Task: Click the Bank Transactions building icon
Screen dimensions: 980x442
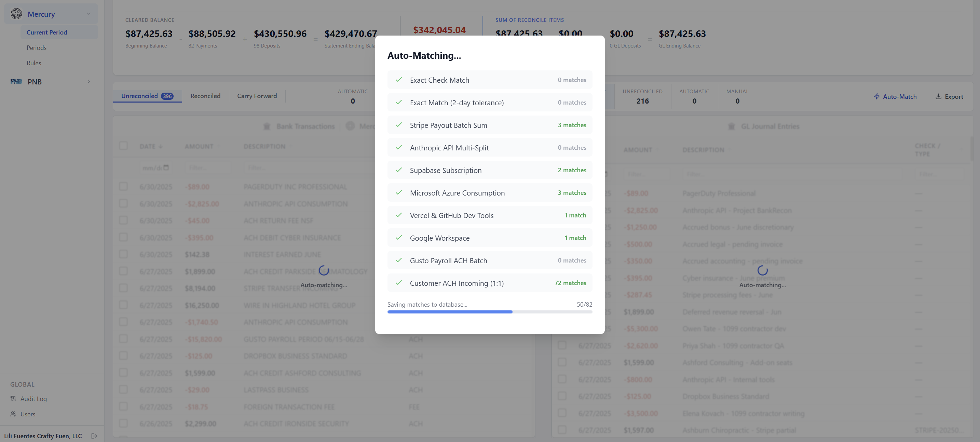Action: pyautogui.click(x=267, y=126)
